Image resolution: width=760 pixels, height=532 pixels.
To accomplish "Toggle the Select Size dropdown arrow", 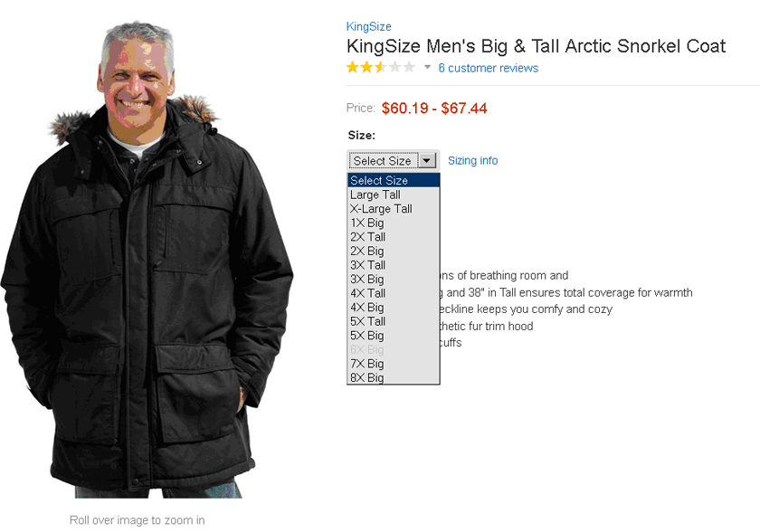I will tap(428, 161).
